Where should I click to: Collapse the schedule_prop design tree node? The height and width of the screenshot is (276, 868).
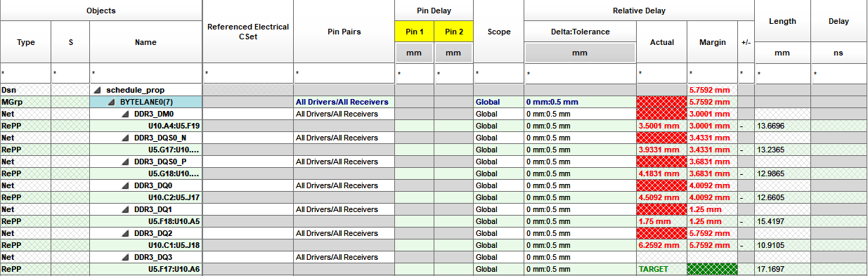[98, 90]
